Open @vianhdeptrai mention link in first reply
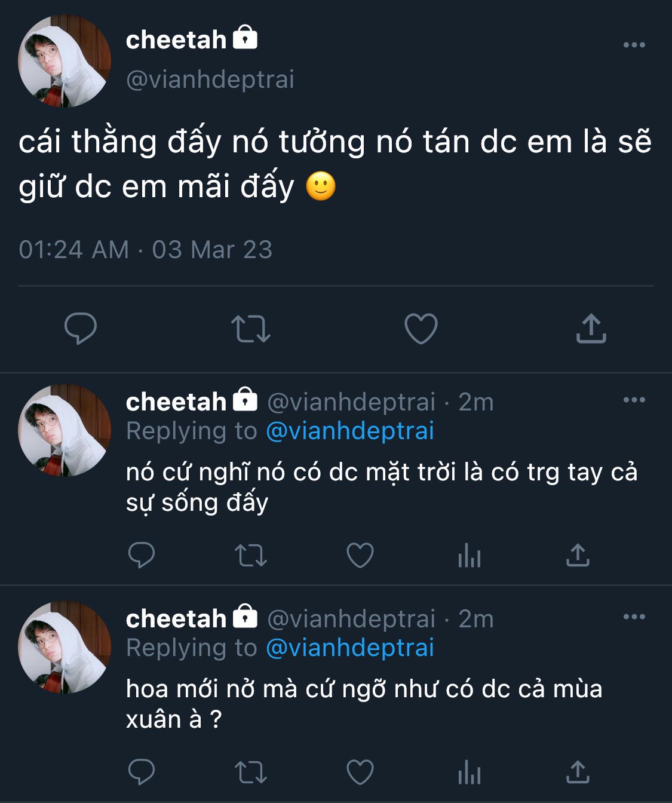 pos(349,431)
